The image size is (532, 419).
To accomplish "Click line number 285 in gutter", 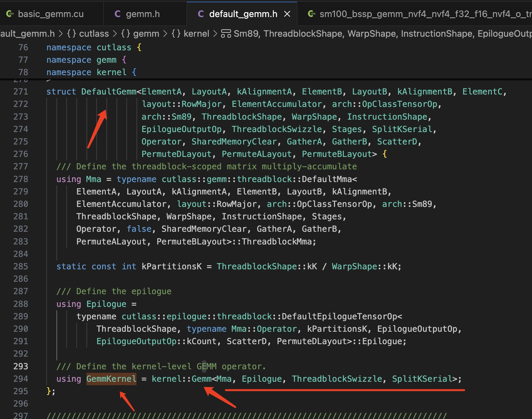I will pos(21,266).
